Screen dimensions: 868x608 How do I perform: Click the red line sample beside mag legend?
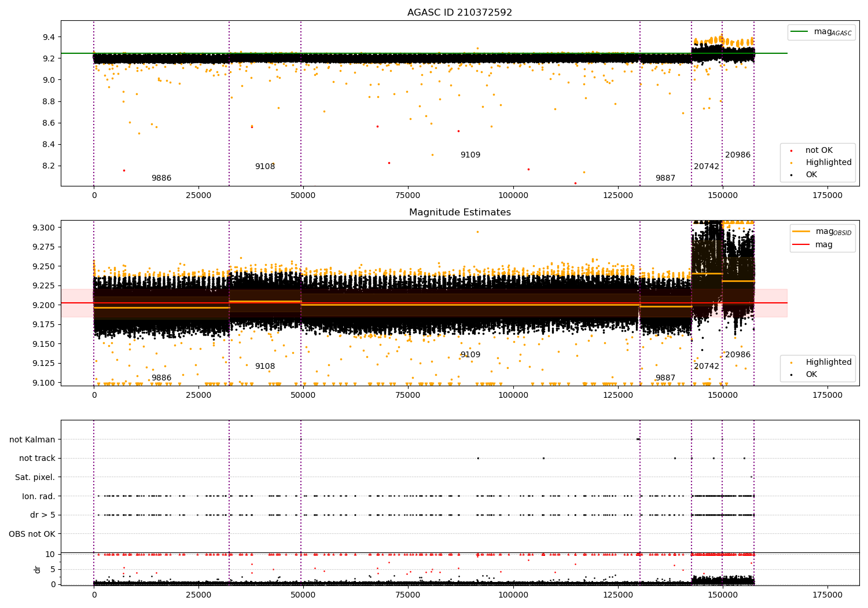pyautogui.click(x=801, y=244)
